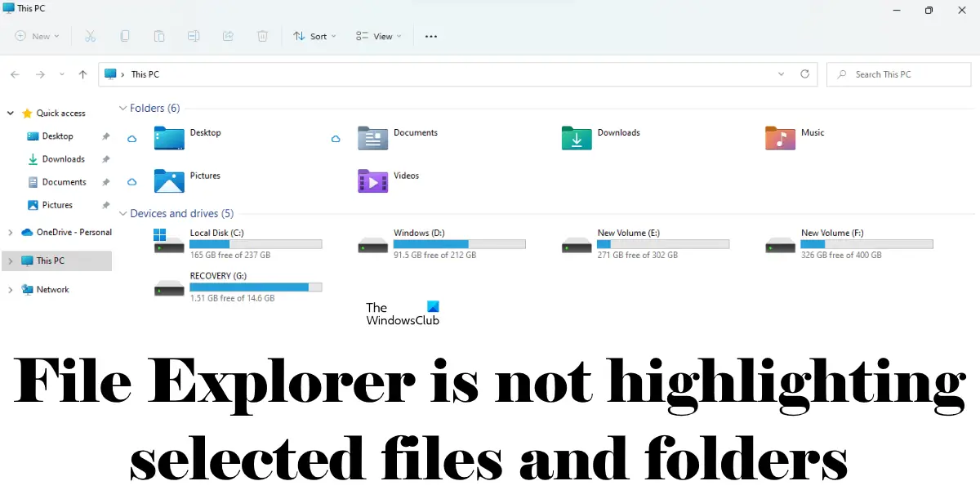The width and height of the screenshot is (980, 490).
Task: Collapse the Folders (6) group
Action: [x=123, y=108]
